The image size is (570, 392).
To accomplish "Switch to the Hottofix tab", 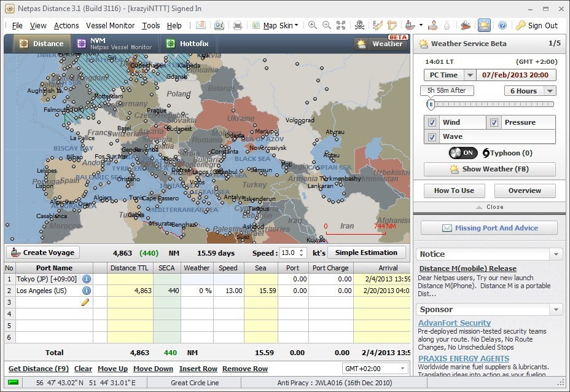I will [187, 44].
